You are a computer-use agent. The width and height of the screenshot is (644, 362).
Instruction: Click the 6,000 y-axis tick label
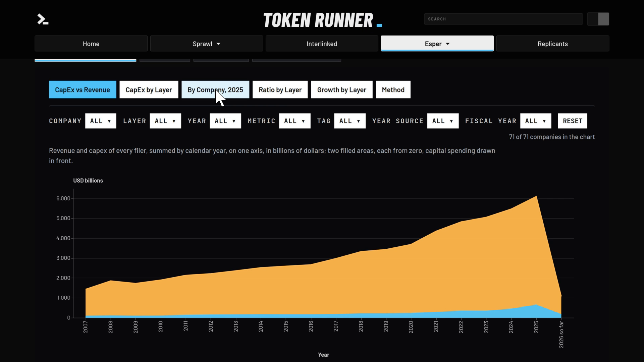(63, 198)
